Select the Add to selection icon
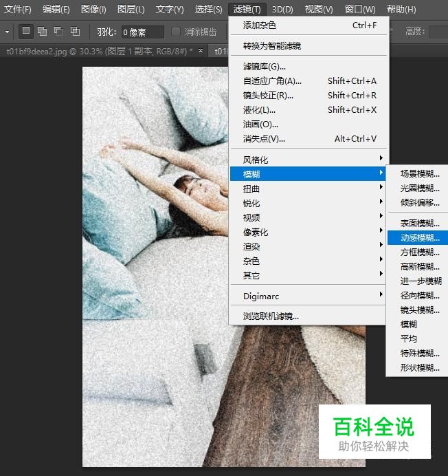 point(42,31)
